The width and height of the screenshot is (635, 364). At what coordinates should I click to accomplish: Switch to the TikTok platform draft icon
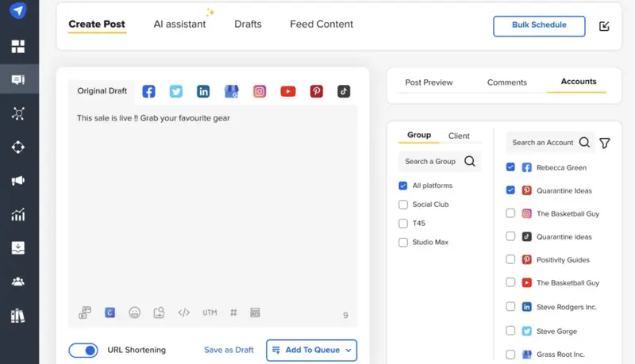(344, 91)
